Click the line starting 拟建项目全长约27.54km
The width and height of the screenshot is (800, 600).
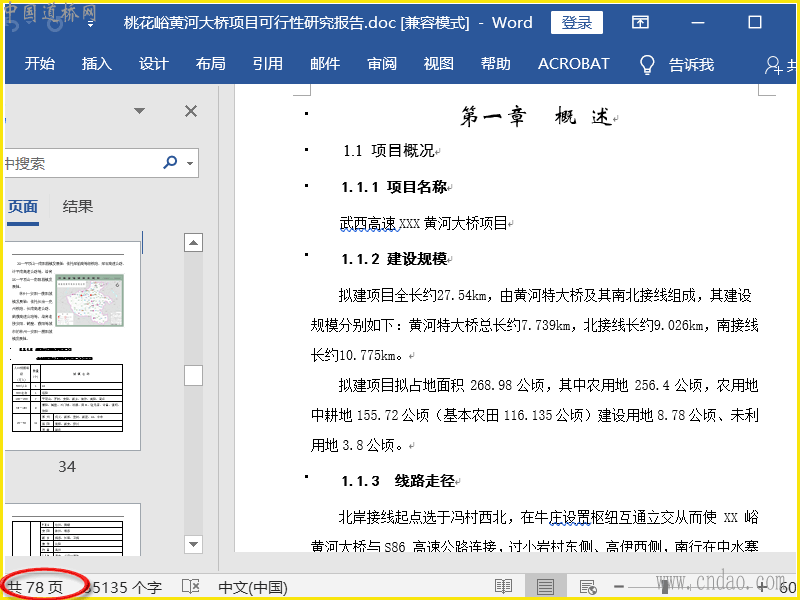tap(545, 295)
